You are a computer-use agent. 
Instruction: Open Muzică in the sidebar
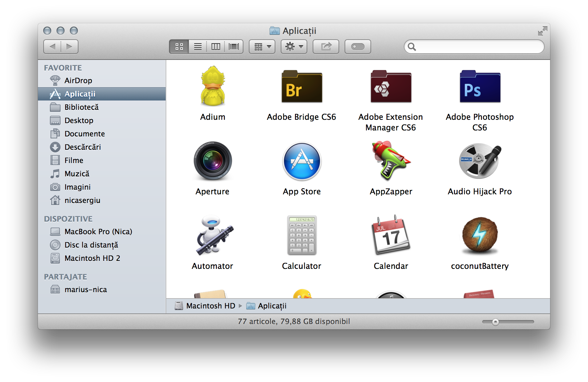pyautogui.click(x=102, y=174)
